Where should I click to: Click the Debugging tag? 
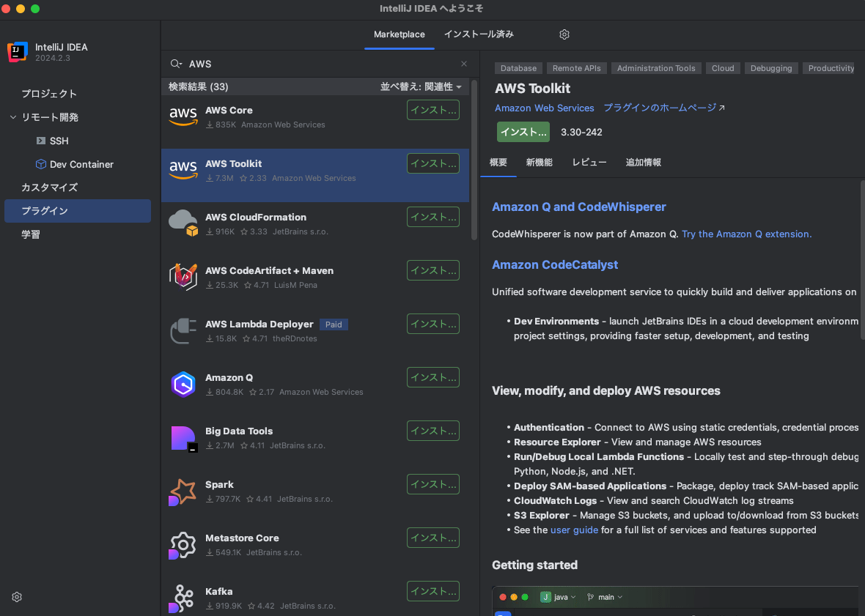click(770, 68)
